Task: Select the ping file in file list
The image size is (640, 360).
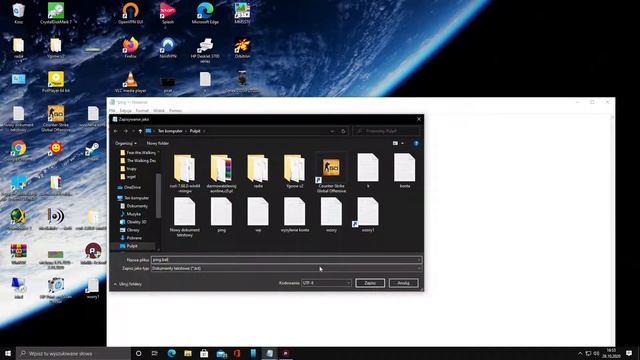Action: [x=221, y=215]
